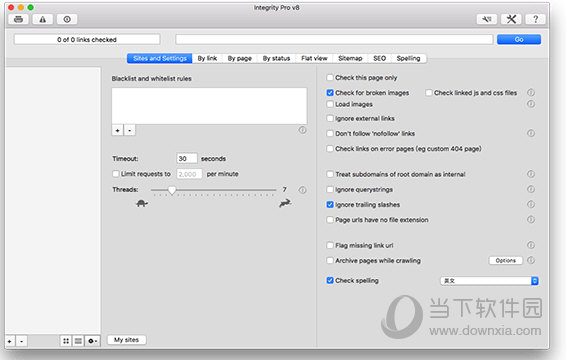The width and height of the screenshot is (566, 360).
Task: Click the turtle slow-speed icon
Action: point(142,203)
